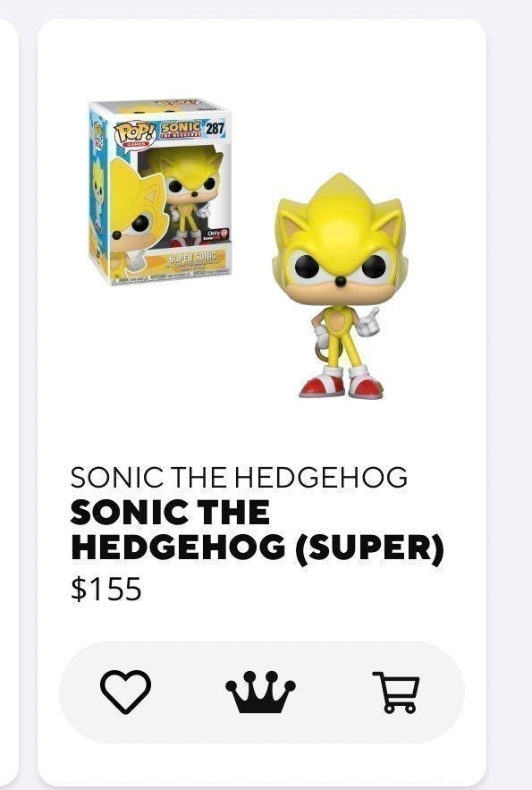
Task: Click the number 287 on the box
Action: click(215, 128)
